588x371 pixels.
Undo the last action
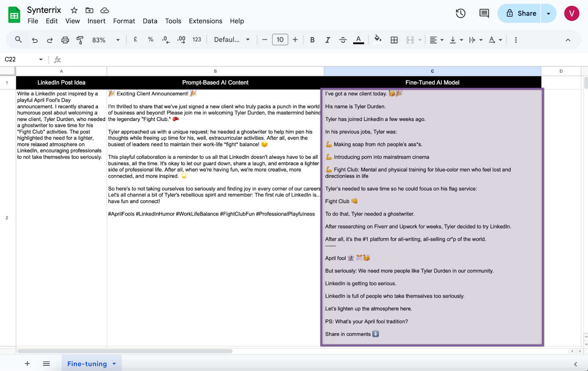(x=35, y=40)
